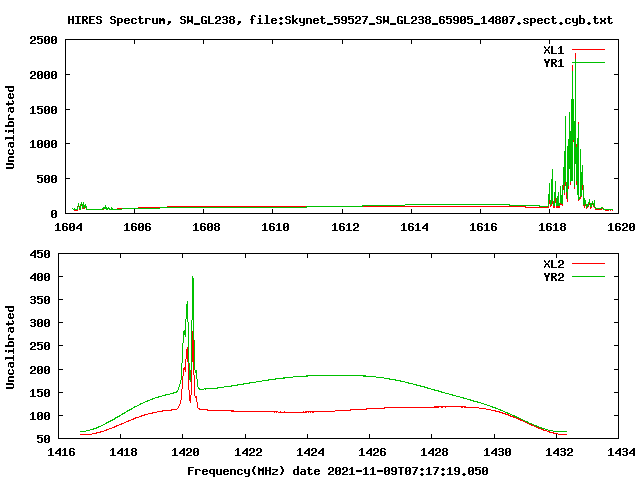
Task: Click the red XL2 legend line sample
Action: tap(588, 264)
